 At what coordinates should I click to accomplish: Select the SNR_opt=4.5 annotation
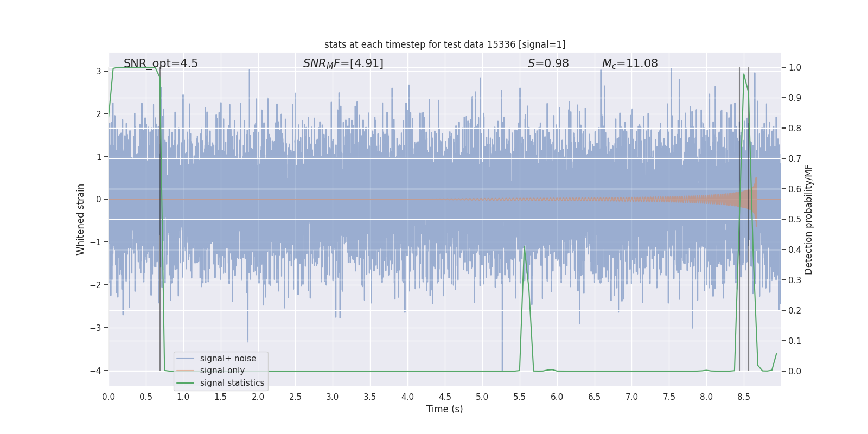click(161, 64)
